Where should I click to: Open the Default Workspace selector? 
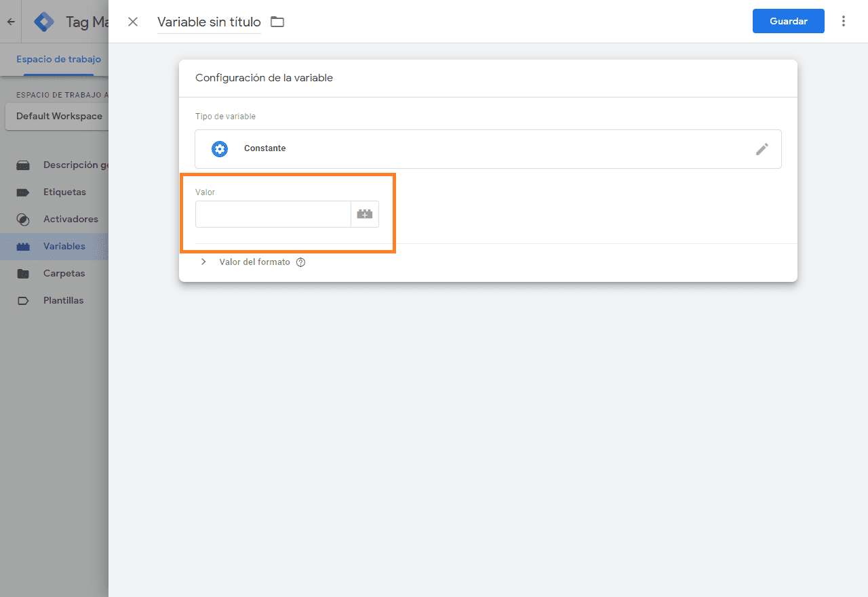(59, 116)
